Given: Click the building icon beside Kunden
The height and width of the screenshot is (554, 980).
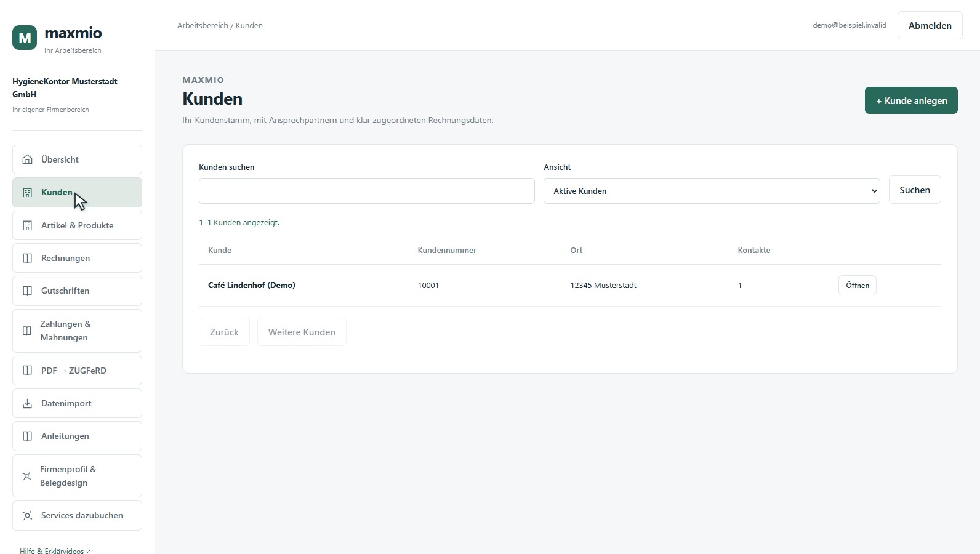Looking at the screenshot, I should tap(27, 193).
